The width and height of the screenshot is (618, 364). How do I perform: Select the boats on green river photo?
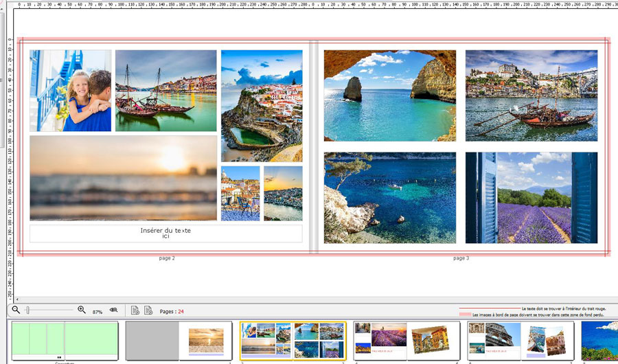[x=166, y=91]
